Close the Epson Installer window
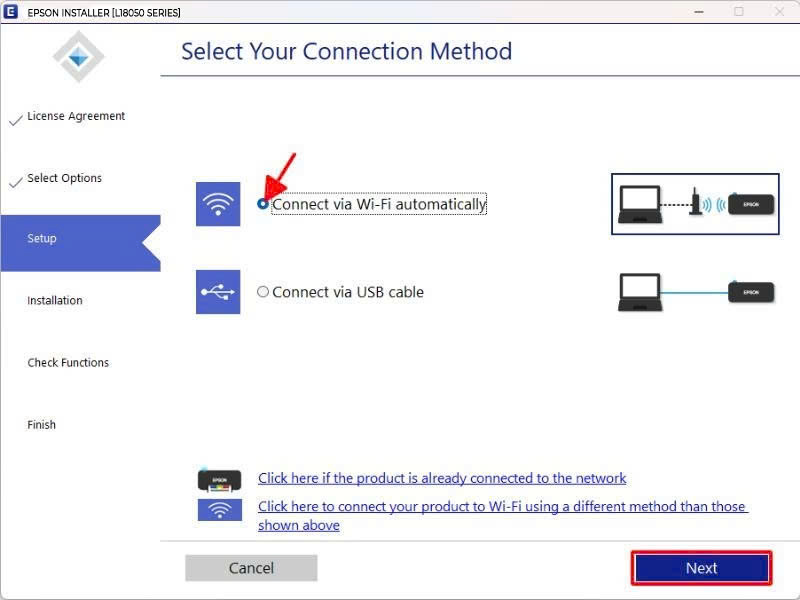This screenshot has width=800, height=600. pyautogui.click(x=779, y=11)
